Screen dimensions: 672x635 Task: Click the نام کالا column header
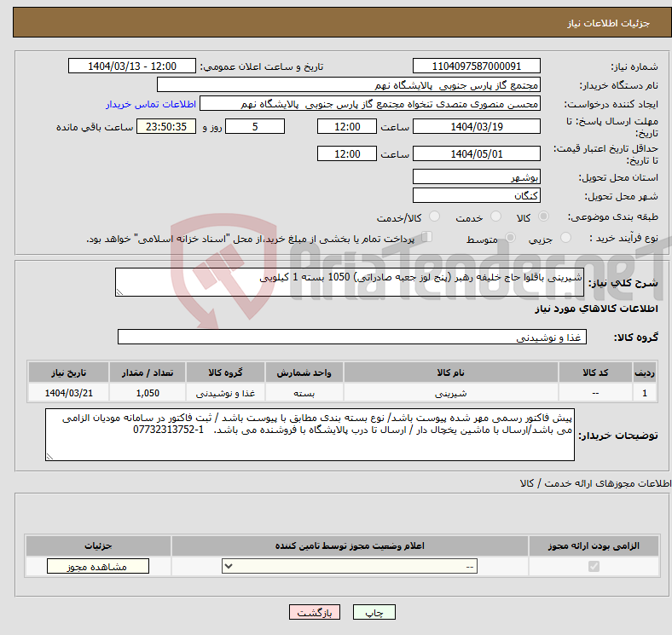[451, 372]
